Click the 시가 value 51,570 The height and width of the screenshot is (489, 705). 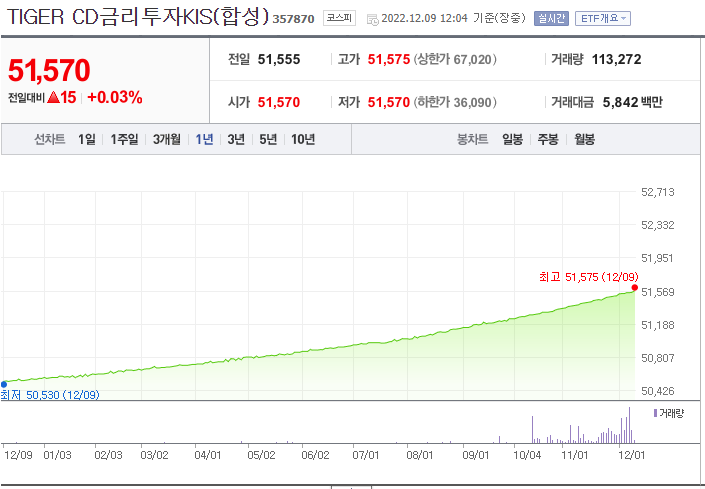(279, 102)
